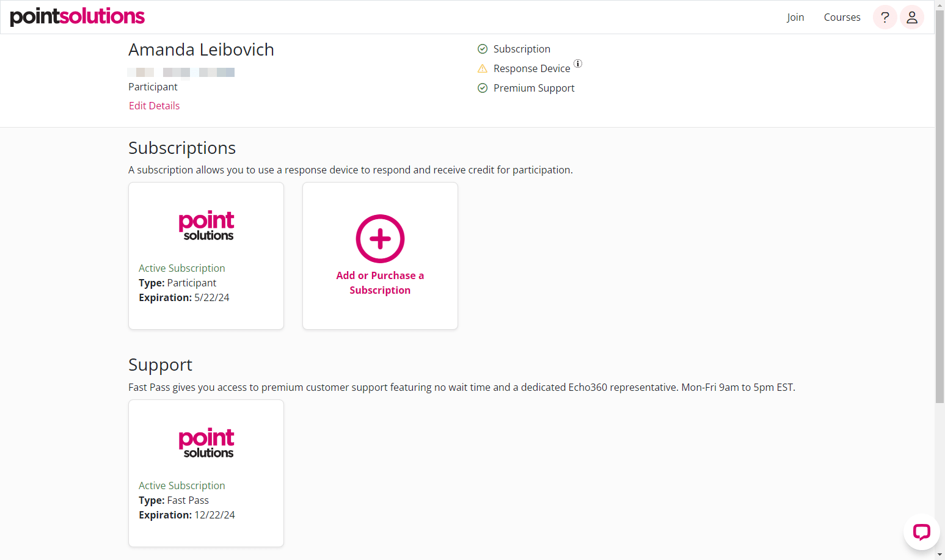
Task: Click the Fast Pass subscription card logo
Action: (x=206, y=442)
